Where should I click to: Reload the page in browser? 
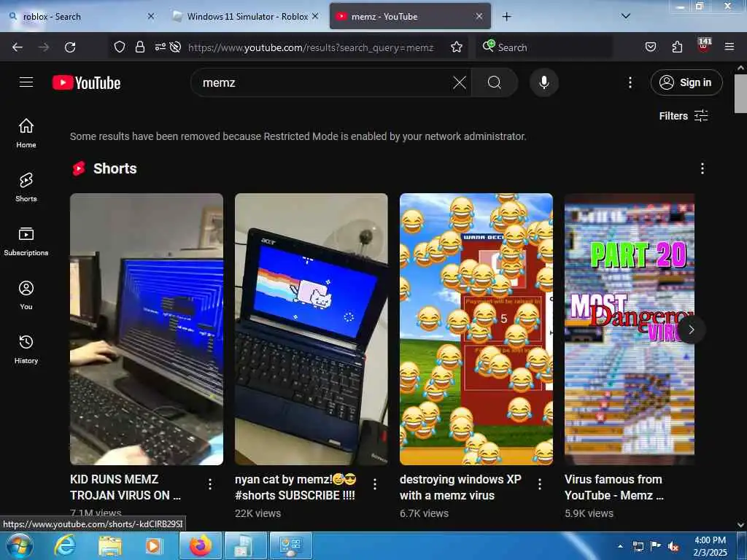pos(70,47)
